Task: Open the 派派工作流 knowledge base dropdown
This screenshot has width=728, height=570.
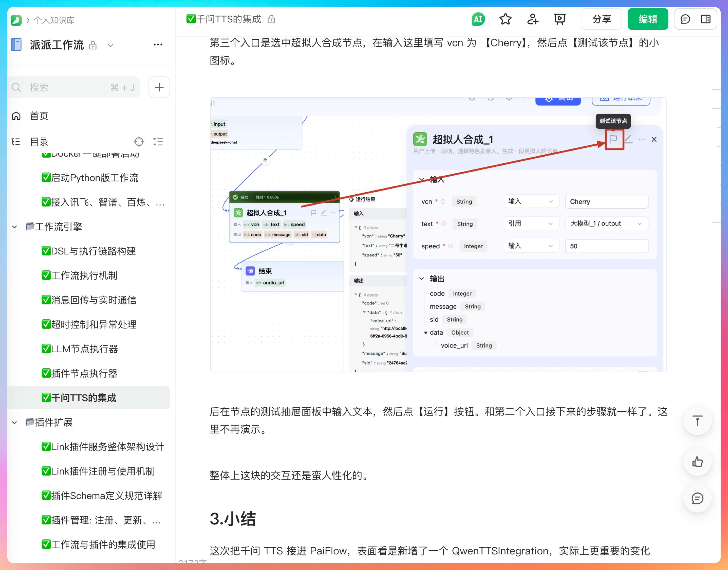Action: [110, 45]
